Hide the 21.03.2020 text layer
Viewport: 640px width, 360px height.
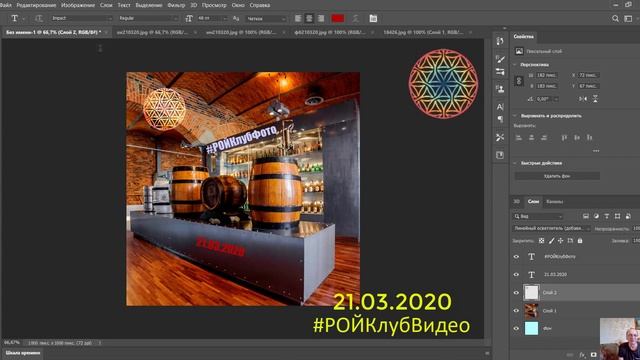point(516,275)
